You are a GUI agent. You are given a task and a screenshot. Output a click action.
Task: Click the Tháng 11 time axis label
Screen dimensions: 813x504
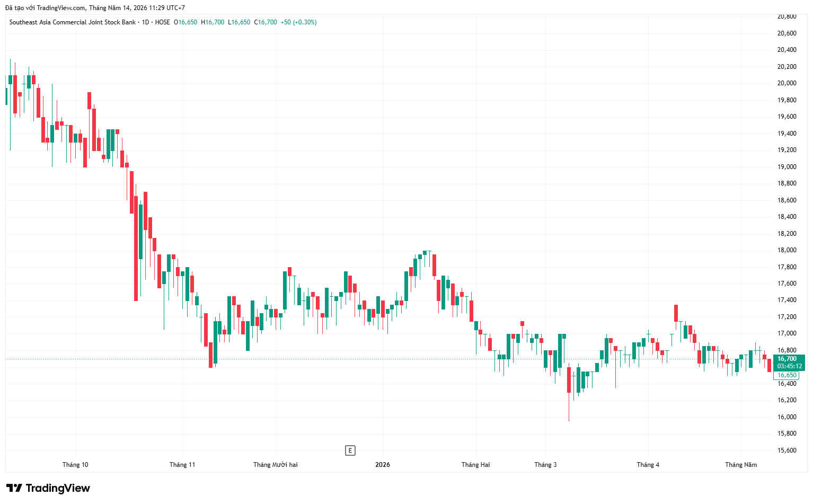[x=182, y=465]
